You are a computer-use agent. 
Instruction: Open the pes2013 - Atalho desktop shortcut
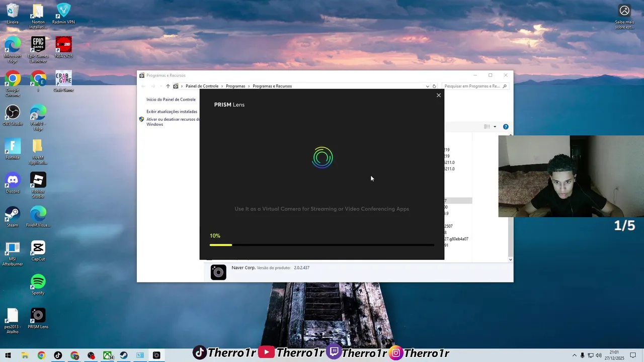pyautogui.click(x=13, y=320)
